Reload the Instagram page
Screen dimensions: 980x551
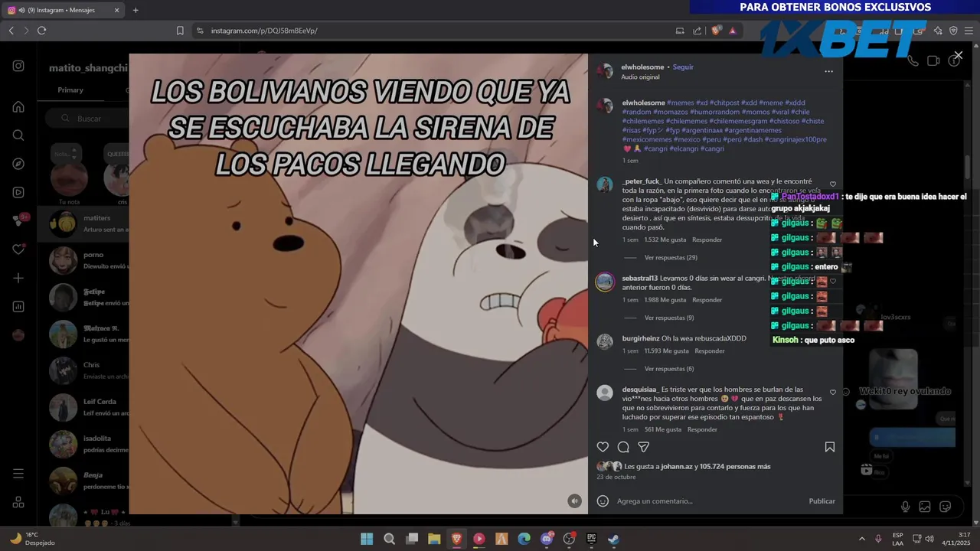tap(41, 31)
